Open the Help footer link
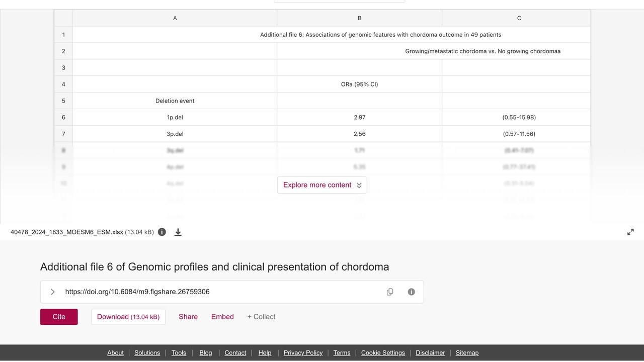Viewport: 644px width, 362px height. point(265,353)
